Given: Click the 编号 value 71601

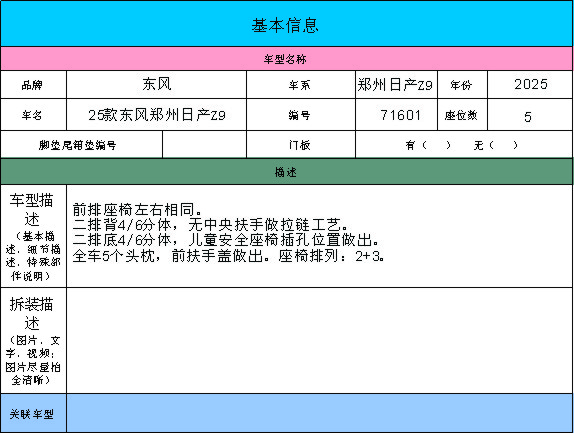Looking at the screenshot, I should 396,115.
